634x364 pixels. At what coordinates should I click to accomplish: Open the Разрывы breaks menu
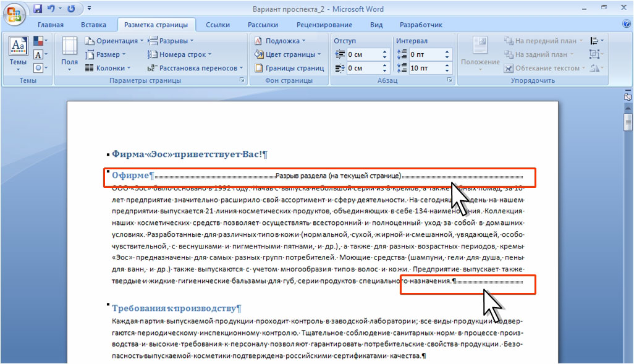coord(171,41)
